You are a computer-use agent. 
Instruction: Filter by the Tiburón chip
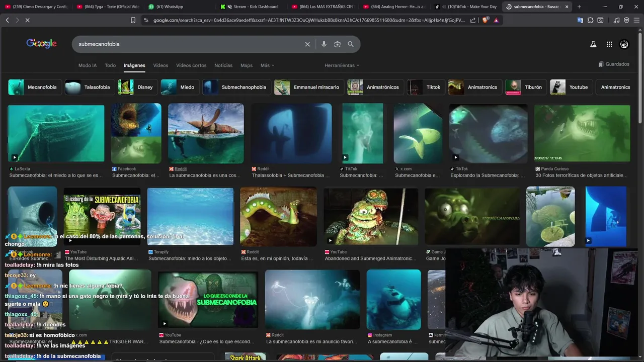(526, 87)
